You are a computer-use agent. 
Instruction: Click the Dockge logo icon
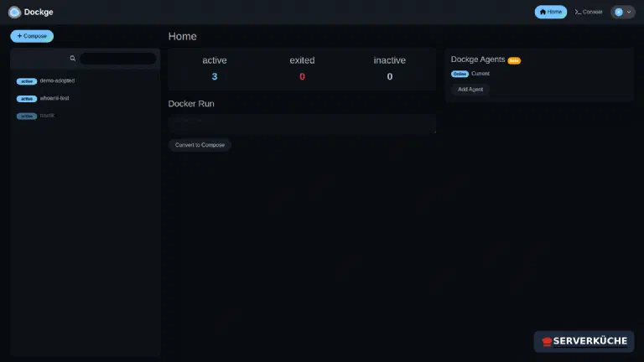[14, 12]
